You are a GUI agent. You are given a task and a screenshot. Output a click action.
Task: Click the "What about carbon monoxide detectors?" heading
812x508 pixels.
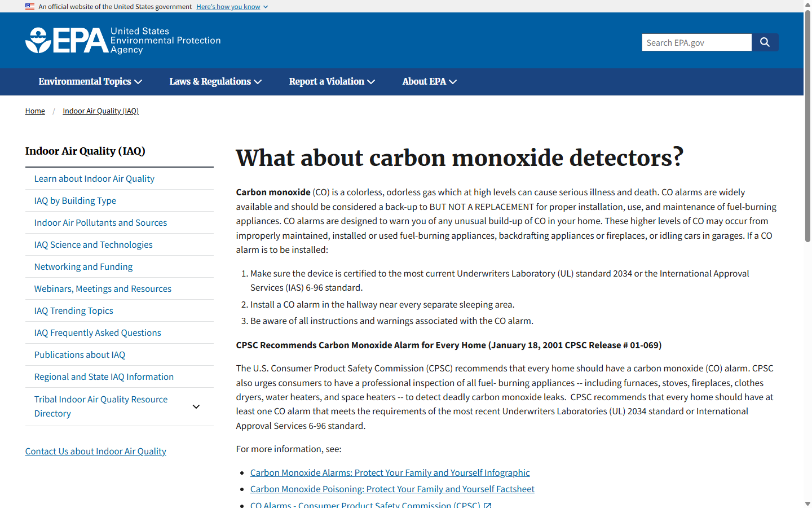click(460, 157)
